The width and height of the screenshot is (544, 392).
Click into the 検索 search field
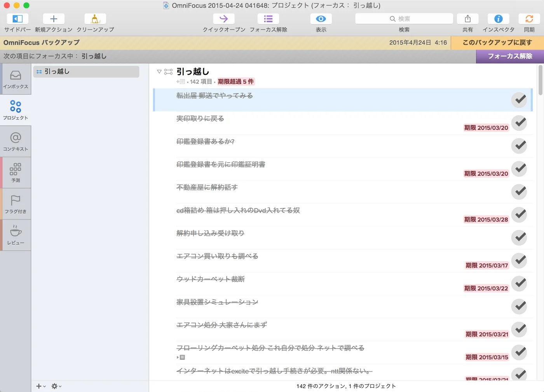coord(404,19)
